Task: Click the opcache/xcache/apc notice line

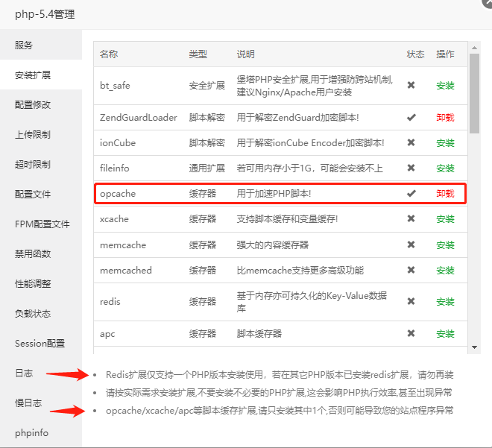Action: click(x=280, y=410)
